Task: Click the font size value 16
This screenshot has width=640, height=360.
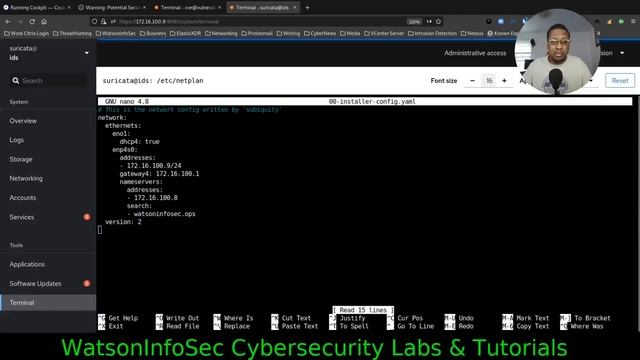Action: pyautogui.click(x=489, y=80)
